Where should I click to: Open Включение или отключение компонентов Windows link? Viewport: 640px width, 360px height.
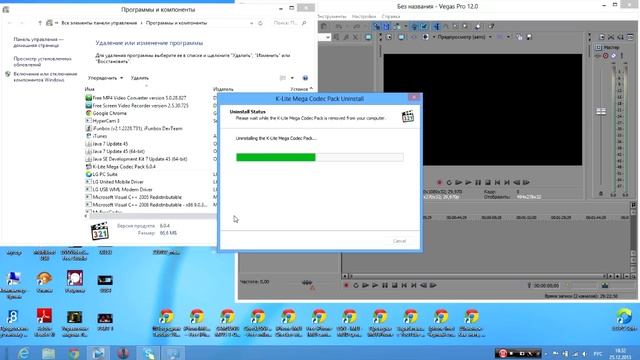(x=45, y=77)
